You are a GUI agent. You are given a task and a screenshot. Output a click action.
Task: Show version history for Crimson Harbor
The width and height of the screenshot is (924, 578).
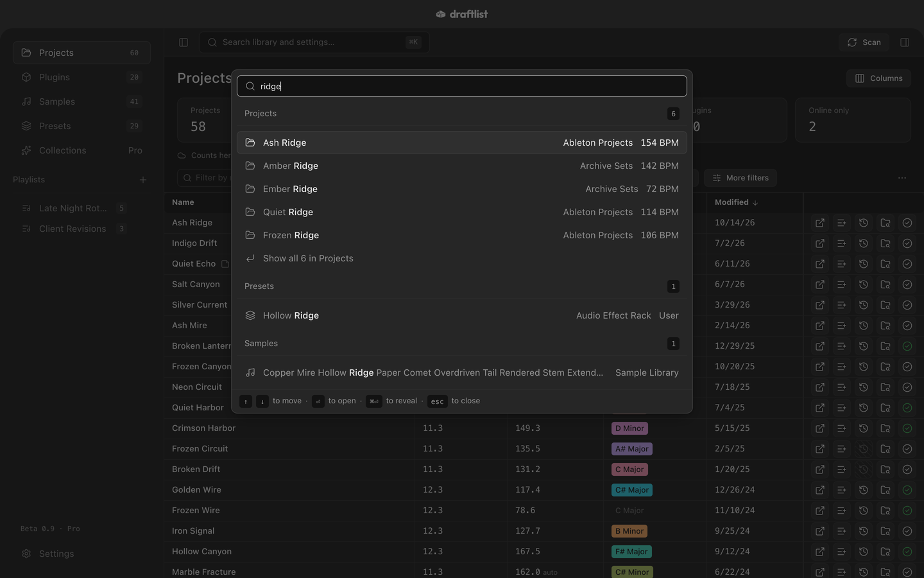864,428
